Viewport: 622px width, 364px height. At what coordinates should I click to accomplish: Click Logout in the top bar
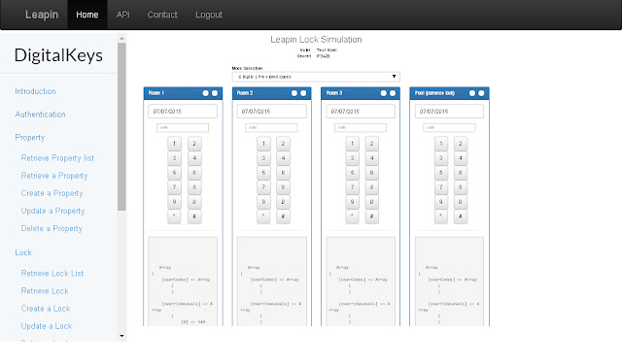209,15
